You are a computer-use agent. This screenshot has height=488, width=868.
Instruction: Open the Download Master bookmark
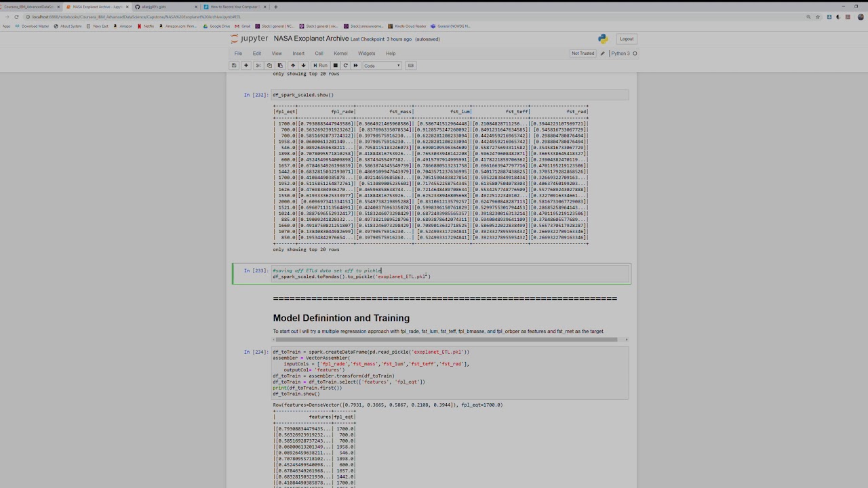coord(32,26)
